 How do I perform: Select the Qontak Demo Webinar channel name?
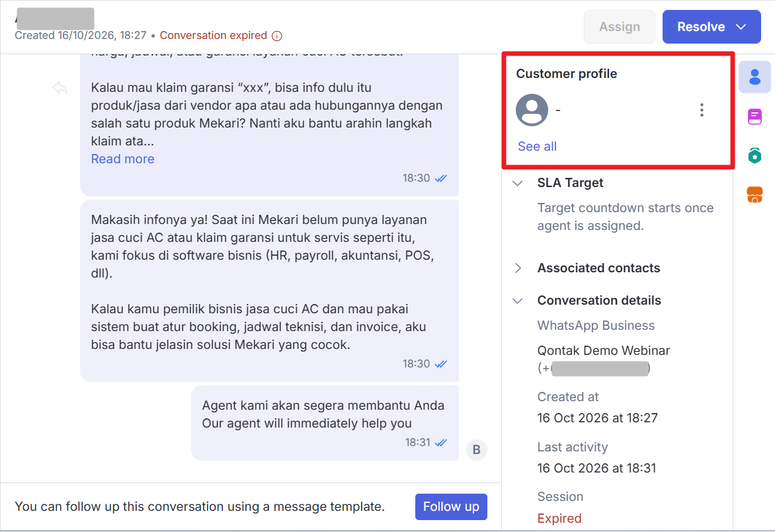coord(604,351)
